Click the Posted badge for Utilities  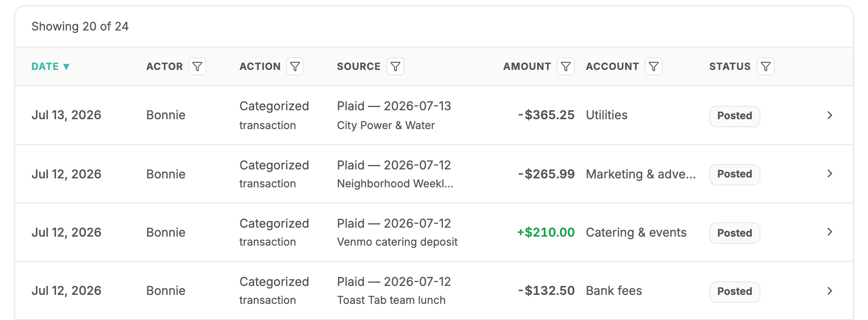(x=734, y=116)
